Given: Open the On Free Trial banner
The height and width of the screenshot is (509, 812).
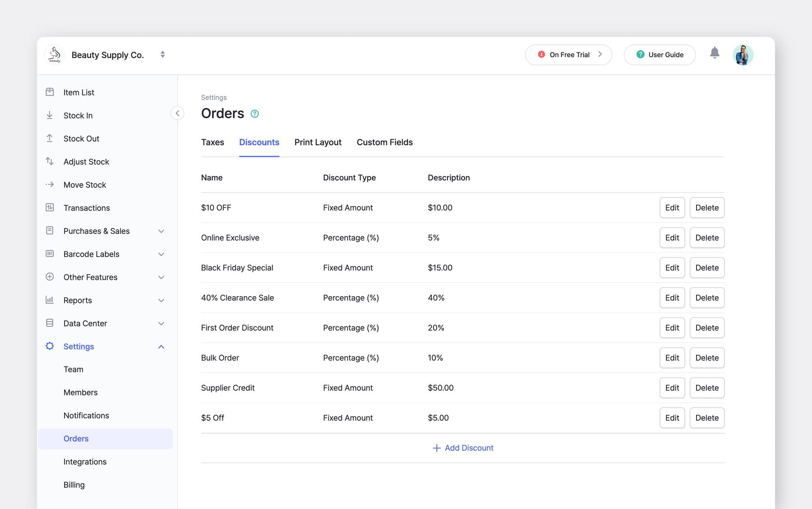Looking at the screenshot, I should pos(568,54).
